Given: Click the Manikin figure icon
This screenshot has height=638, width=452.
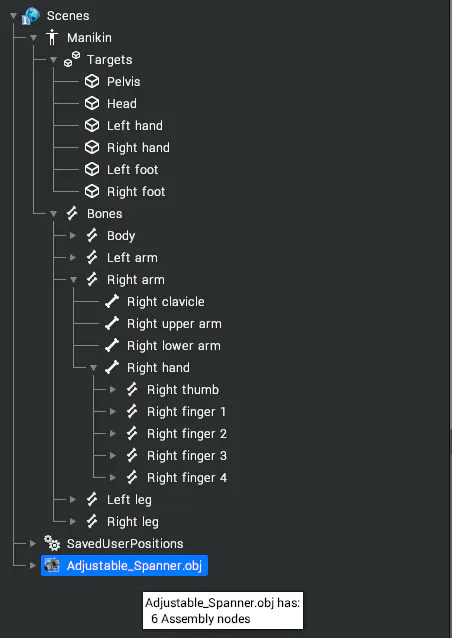Looking at the screenshot, I should click(52, 37).
